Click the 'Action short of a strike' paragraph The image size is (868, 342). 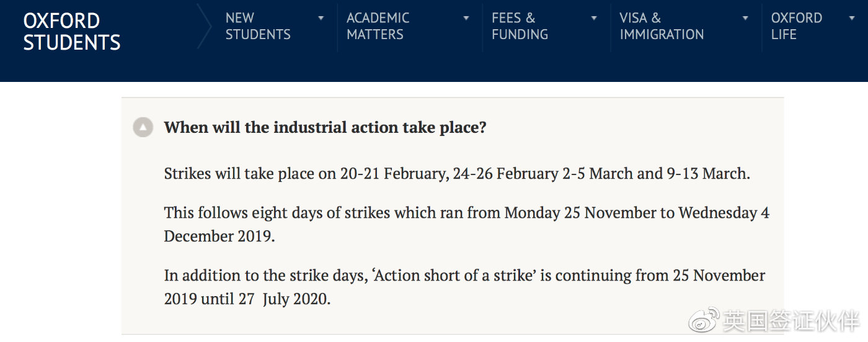(x=464, y=287)
